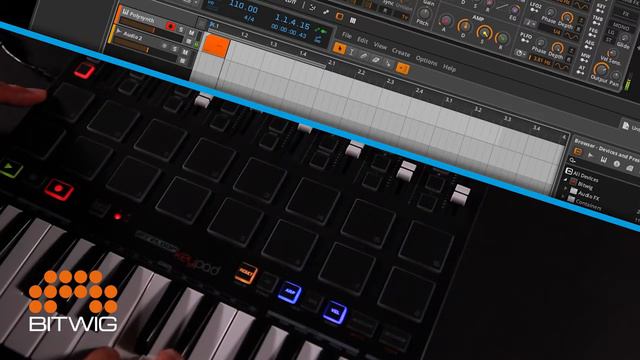640x360 pixels.
Task: Click the orange square transport icon
Action: [x=339, y=16]
